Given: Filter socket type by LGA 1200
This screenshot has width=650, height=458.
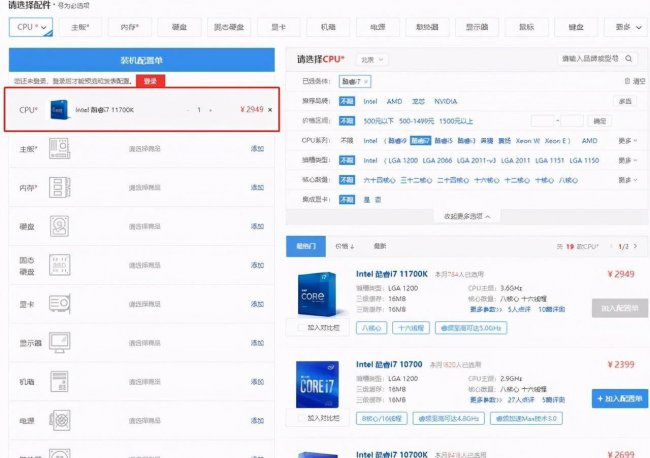Looking at the screenshot, I should point(403,160).
